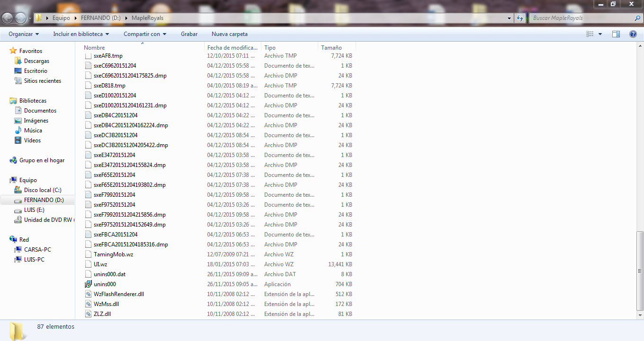Click the refresh button beside address bar
This screenshot has height=341, width=644.
click(x=520, y=18)
